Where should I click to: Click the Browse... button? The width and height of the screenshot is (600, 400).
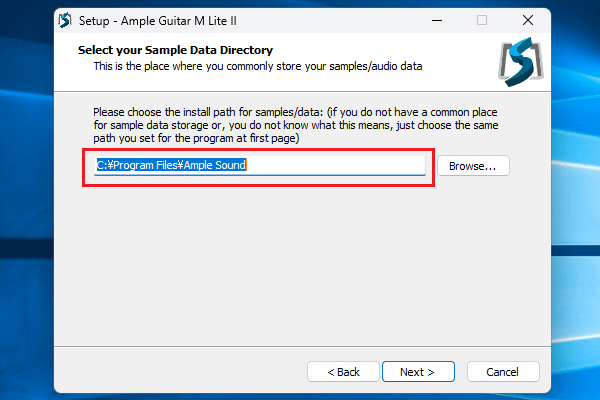(x=473, y=165)
